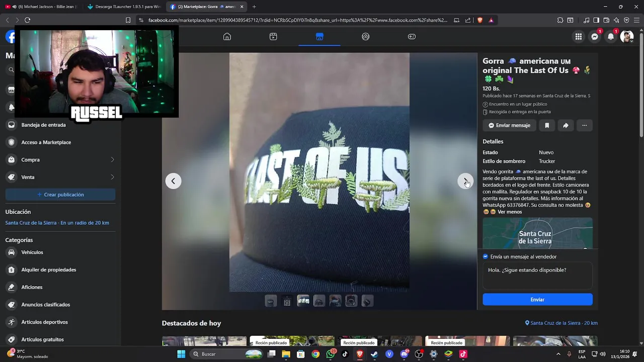This screenshot has height=362, width=644.
Task: Bookmark this page with the address bar bookmark icon
Action: click(128, 20)
